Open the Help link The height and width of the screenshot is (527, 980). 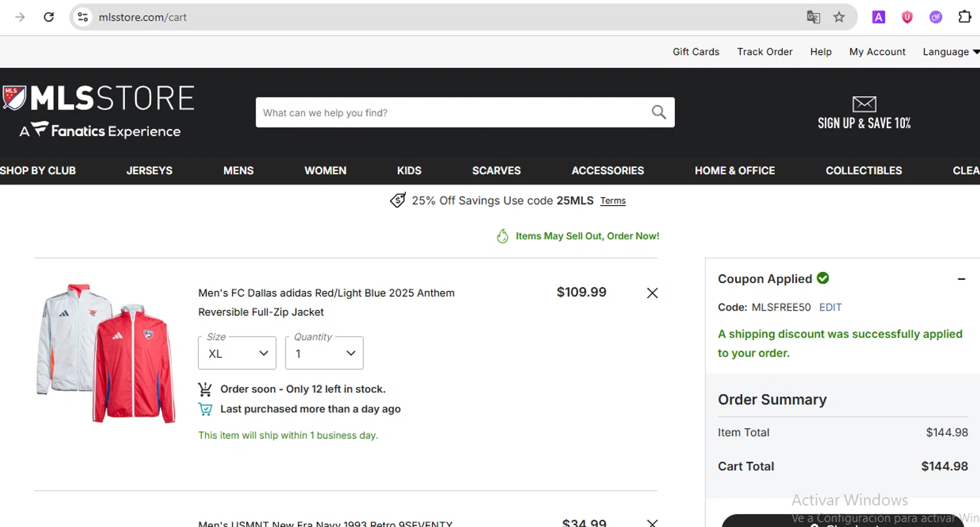click(x=821, y=52)
